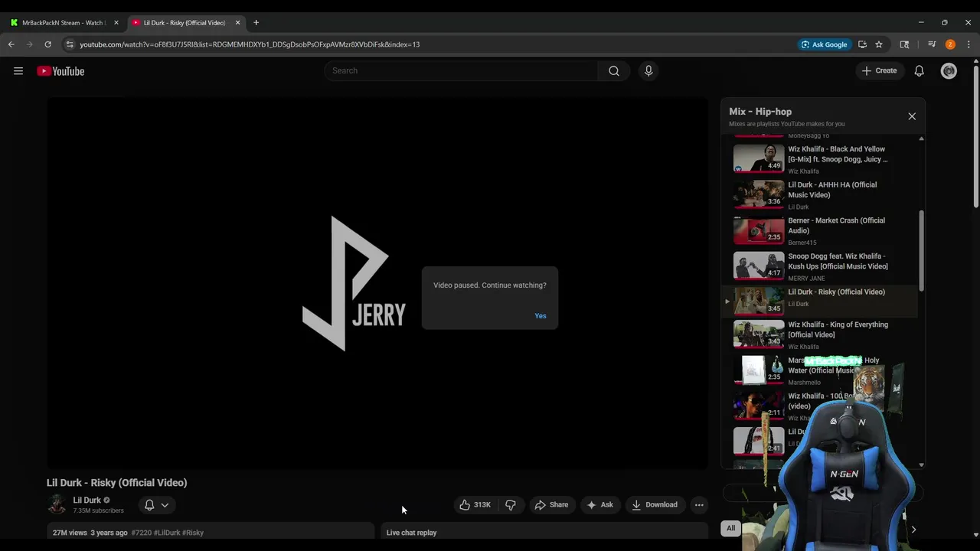Click playlist panel scrollbar

(921, 251)
